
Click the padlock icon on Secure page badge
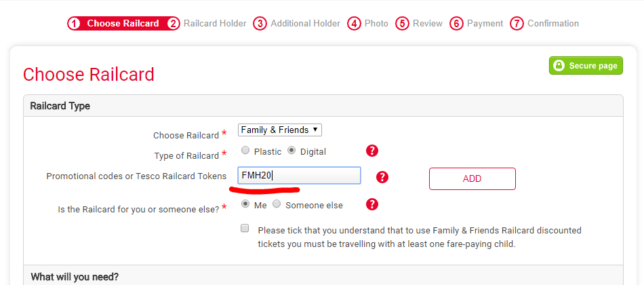[x=559, y=66]
